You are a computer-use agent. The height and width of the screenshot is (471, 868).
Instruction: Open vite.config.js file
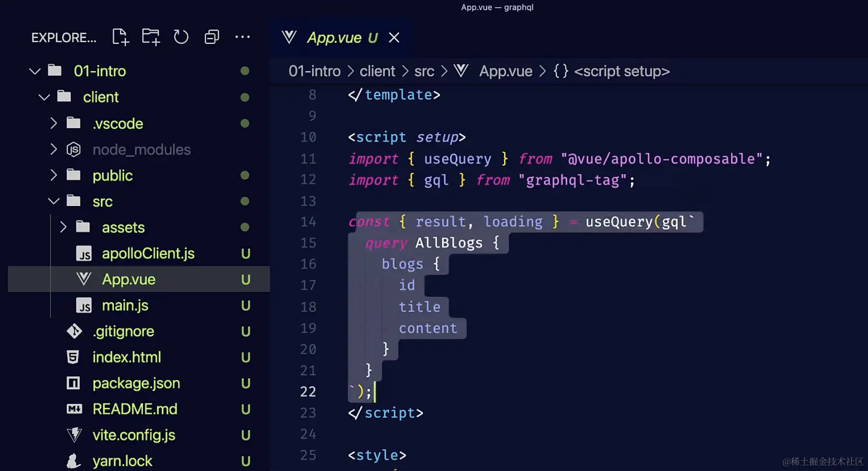point(134,435)
